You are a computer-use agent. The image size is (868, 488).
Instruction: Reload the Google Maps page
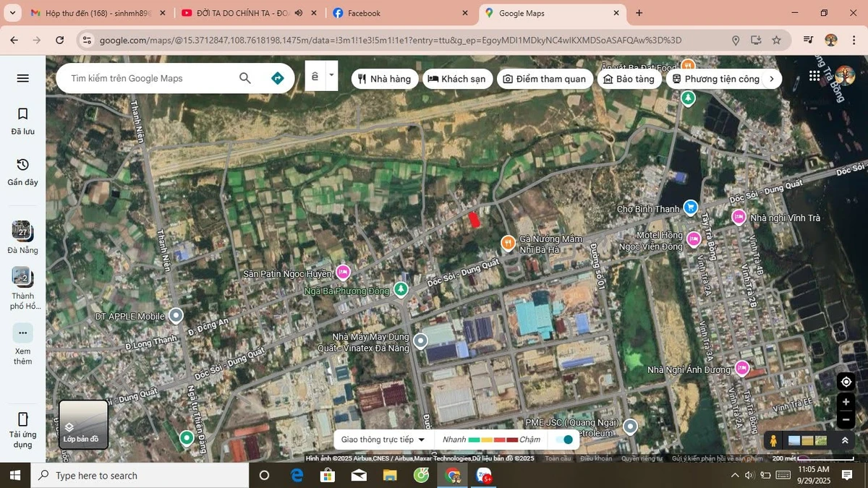click(x=60, y=40)
